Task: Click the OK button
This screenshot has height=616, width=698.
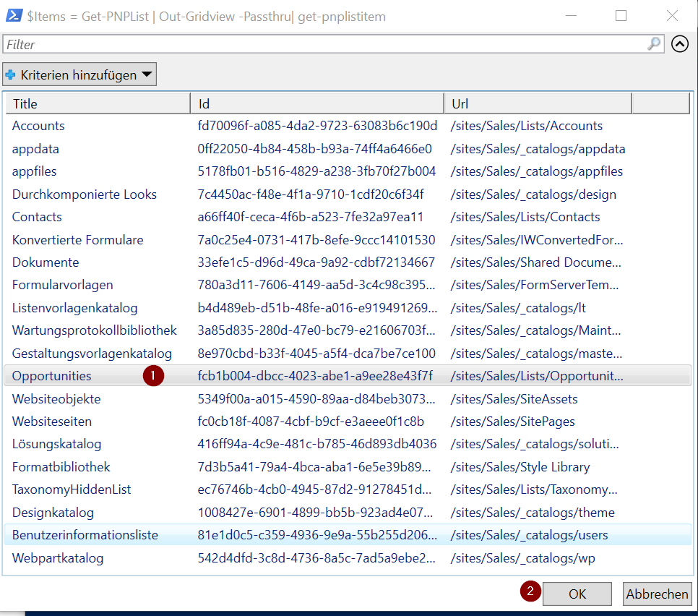Action: coord(577,594)
